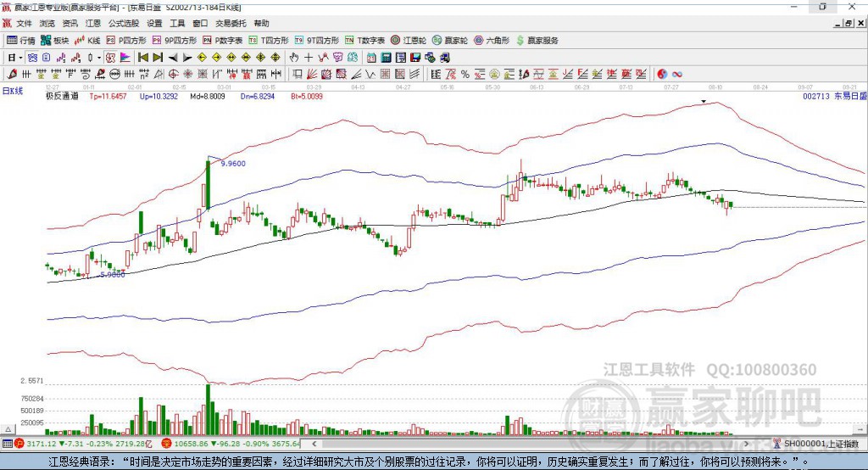This screenshot has height=470, width=868.
Task: Click the up triangle at chart bottom-left
Action: [x=8, y=429]
